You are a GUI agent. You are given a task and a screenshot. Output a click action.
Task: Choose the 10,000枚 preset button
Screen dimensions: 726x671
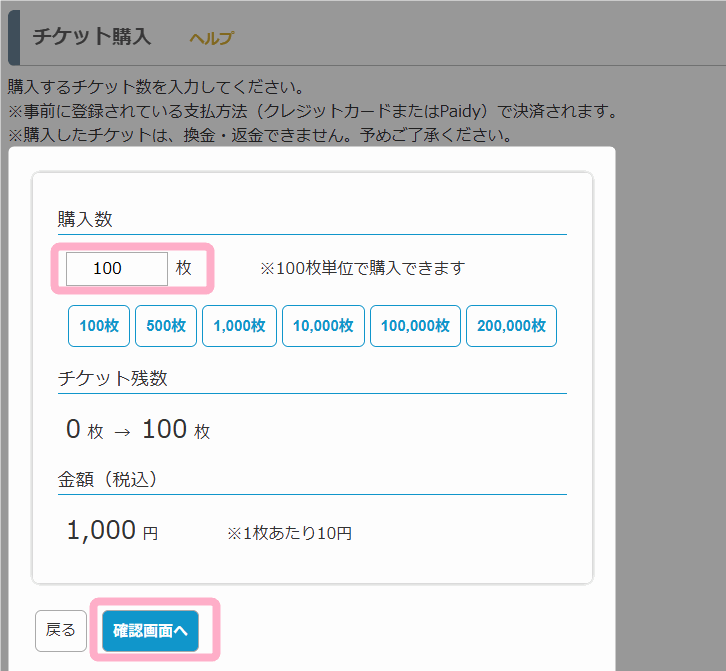[323, 326]
